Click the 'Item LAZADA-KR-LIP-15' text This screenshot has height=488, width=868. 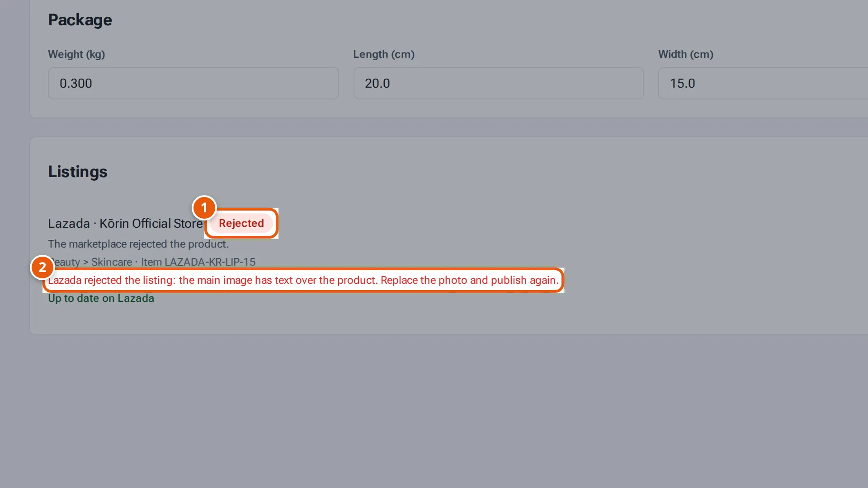point(198,262)
